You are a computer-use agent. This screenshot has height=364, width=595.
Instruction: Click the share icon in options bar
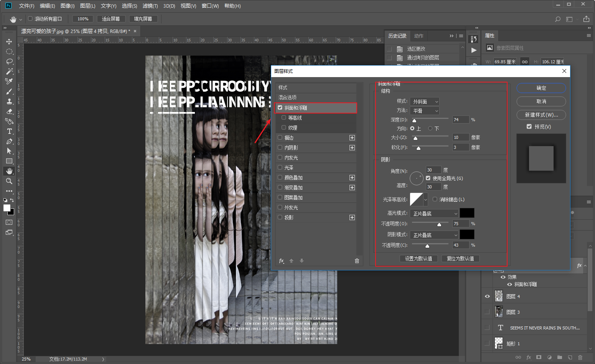586,19
